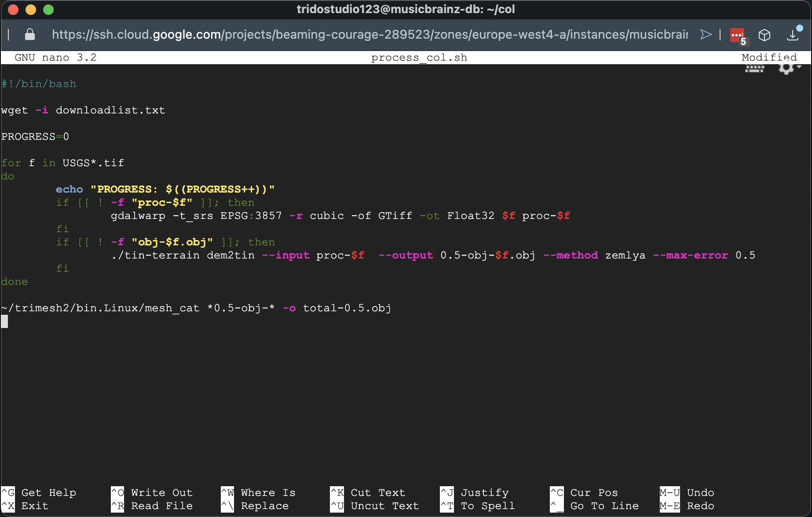Click the Cut Text shortcut label

(377, 493)
